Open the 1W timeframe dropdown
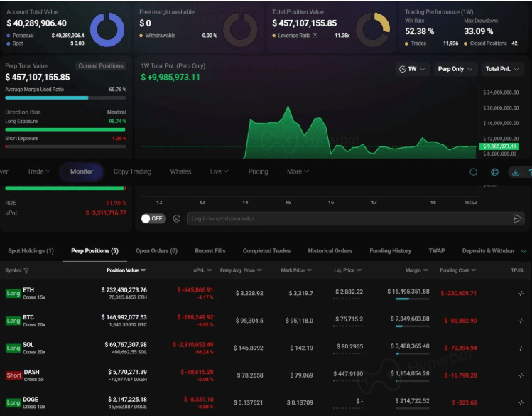Viewport: 532px width, 416px height. (x=412, y=69)
